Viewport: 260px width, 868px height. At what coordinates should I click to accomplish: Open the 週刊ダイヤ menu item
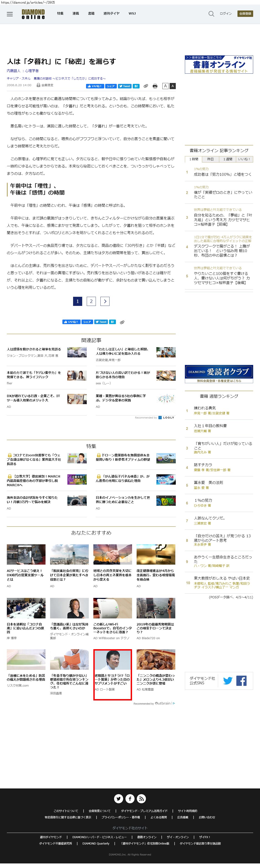[111, 13]
